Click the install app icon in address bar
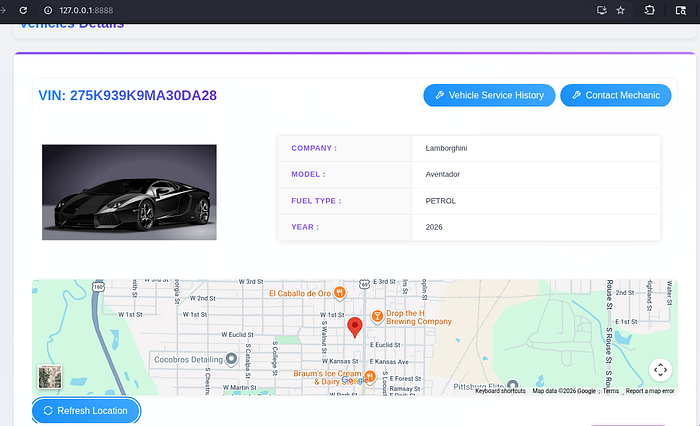This screenshot has width=700, height=426. (x=602, y=10)
